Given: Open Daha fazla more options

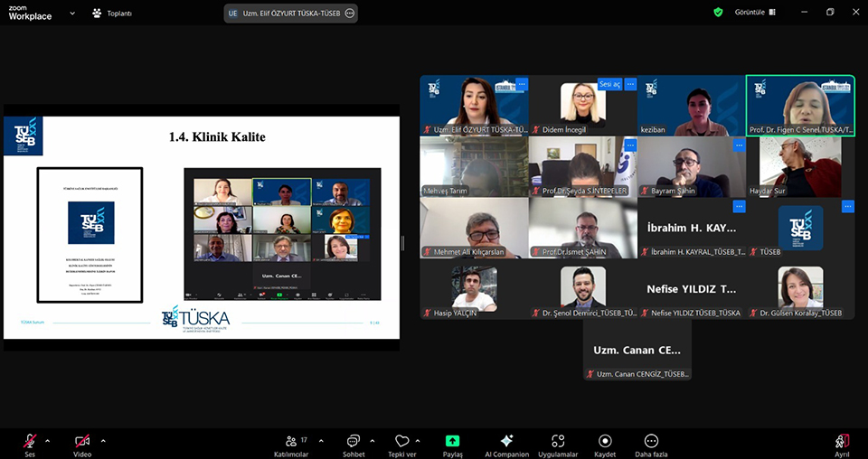Looking at the screenshot, I should [x=651, y=443].
